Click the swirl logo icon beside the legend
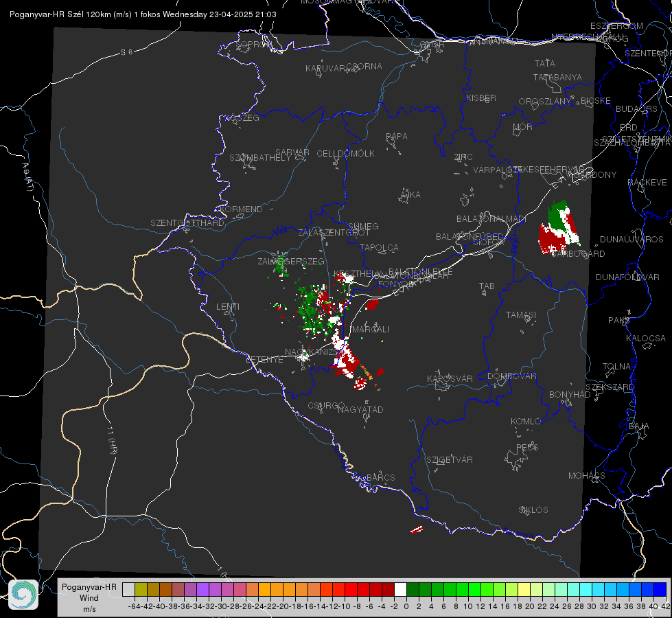The image size is (672, 618). click(23, 595)
